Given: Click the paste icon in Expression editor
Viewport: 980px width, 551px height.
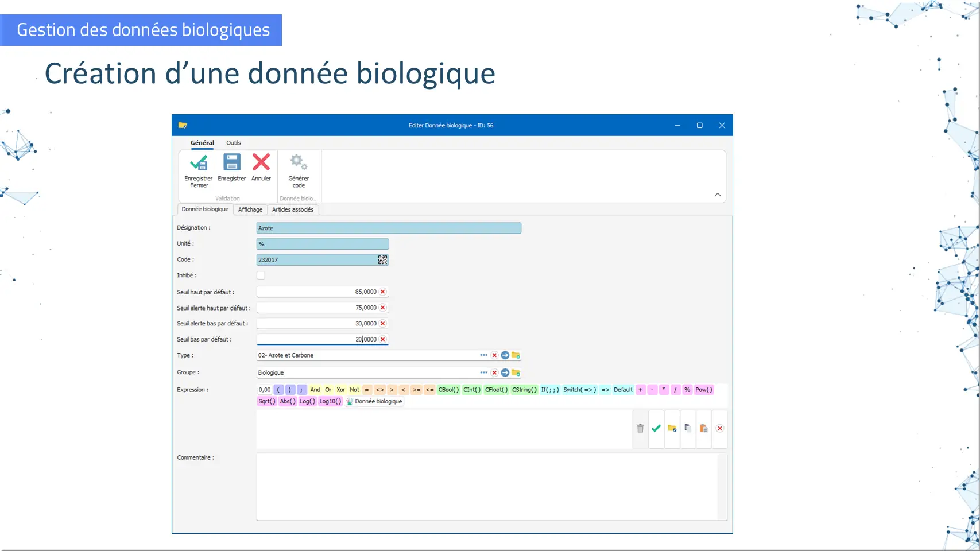Looking at the screenshot, I should (x=703, y=428).
